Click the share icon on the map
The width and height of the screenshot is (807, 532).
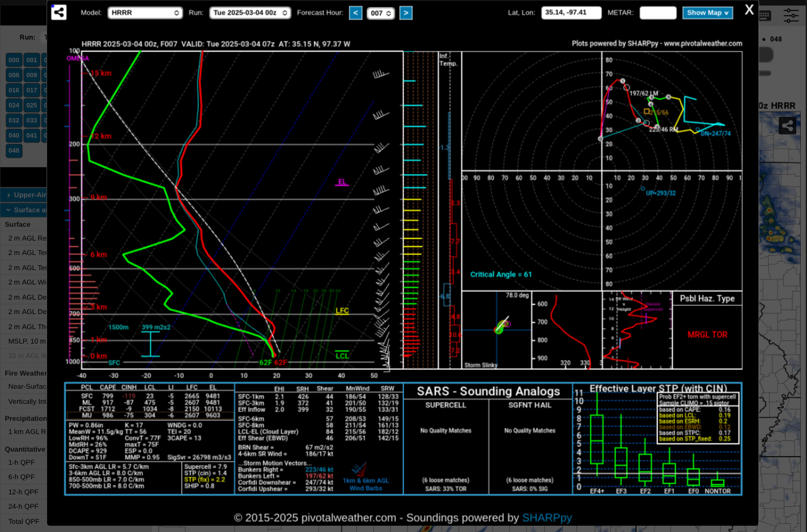point(788,126)
